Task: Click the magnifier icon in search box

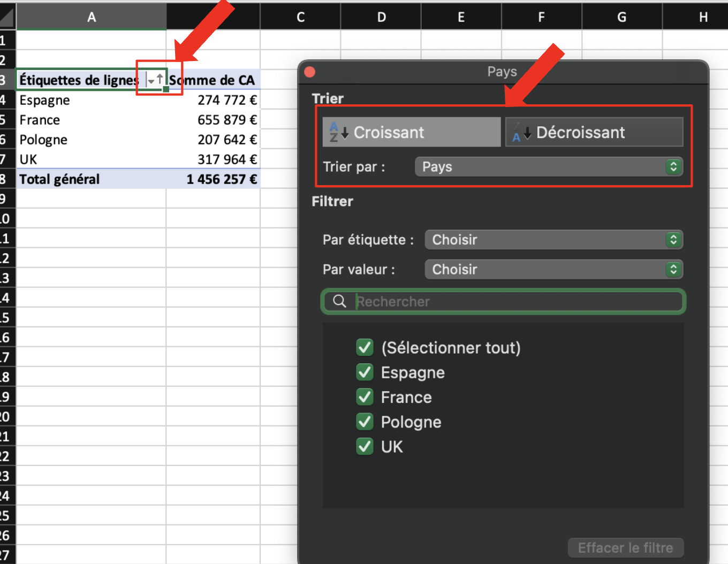Action: [339, 301]
